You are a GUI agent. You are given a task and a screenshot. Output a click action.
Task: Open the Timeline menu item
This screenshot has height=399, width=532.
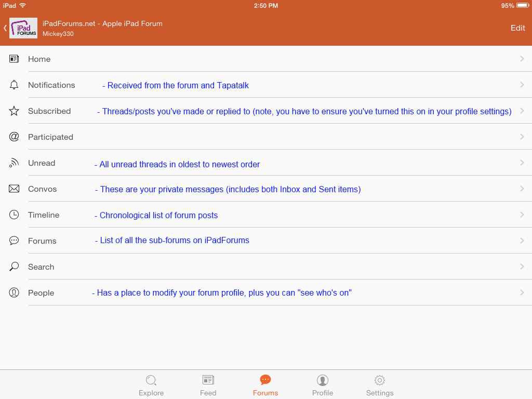coord(266,215)
